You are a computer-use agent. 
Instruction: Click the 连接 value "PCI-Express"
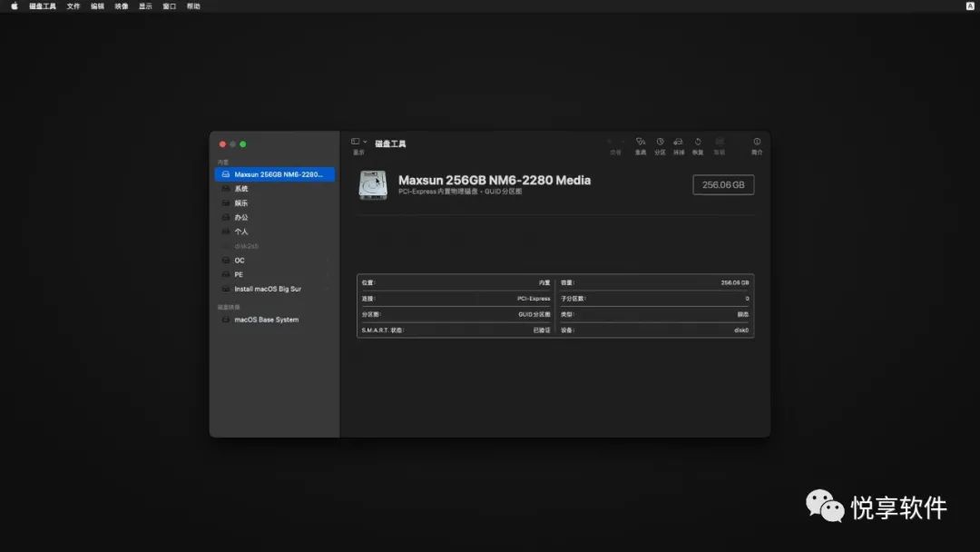(534, 299)
